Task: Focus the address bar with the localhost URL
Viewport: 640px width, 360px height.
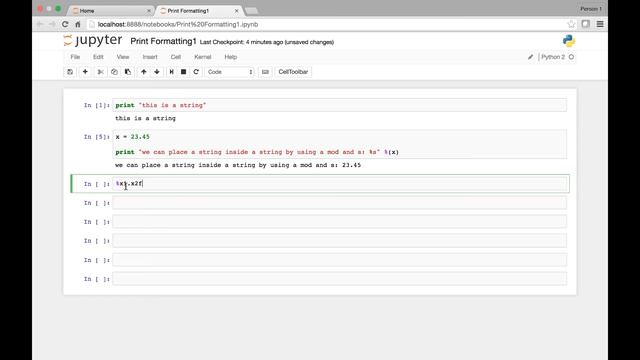Action: tap(327, 24)
